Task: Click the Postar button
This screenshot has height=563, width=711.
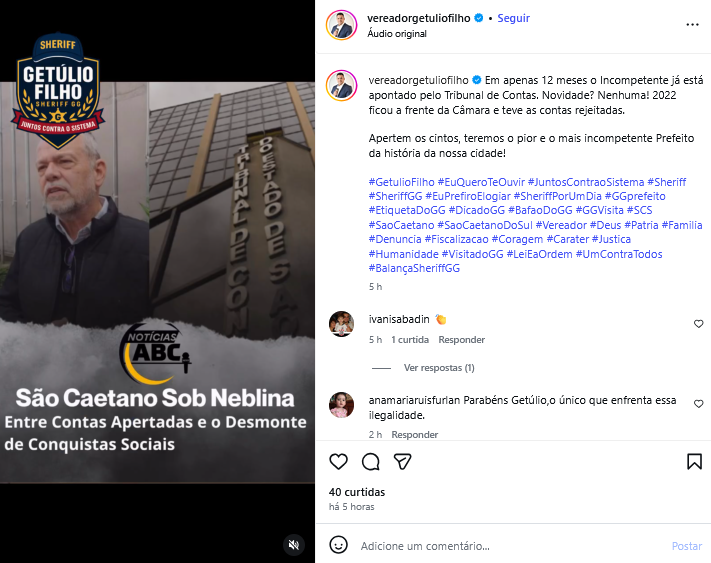Action: click(687, 546)
